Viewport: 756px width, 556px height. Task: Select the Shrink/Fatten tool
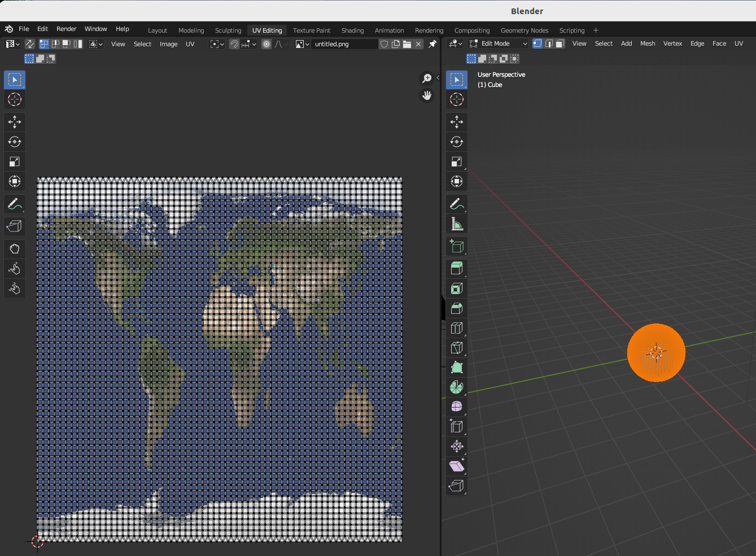[x=457, y=446]
